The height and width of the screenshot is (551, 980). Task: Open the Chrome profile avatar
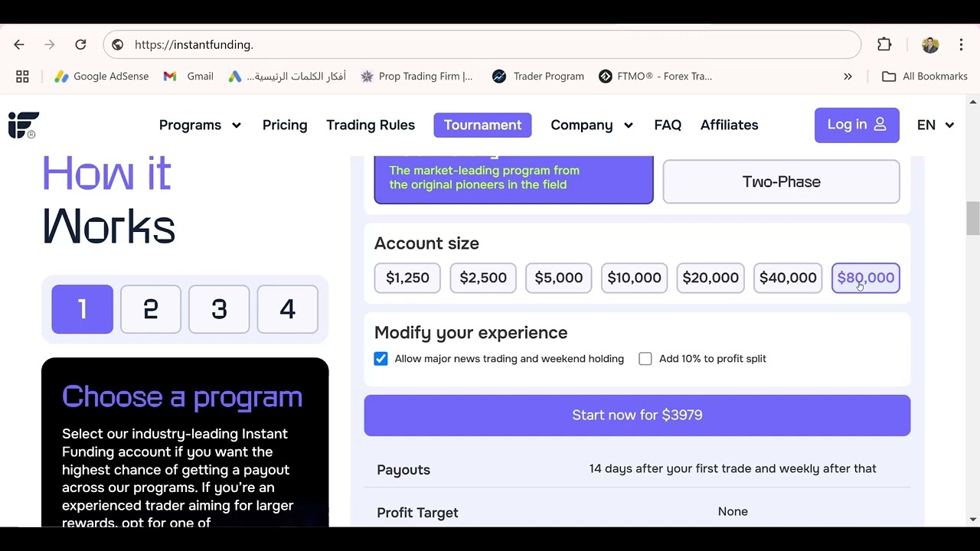[930, 44]
